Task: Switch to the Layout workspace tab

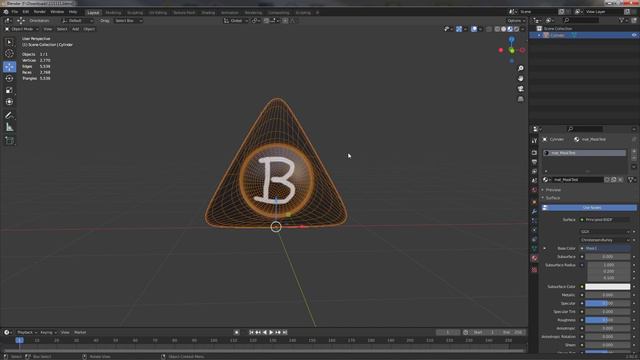Action: click(x=93, y=13)
